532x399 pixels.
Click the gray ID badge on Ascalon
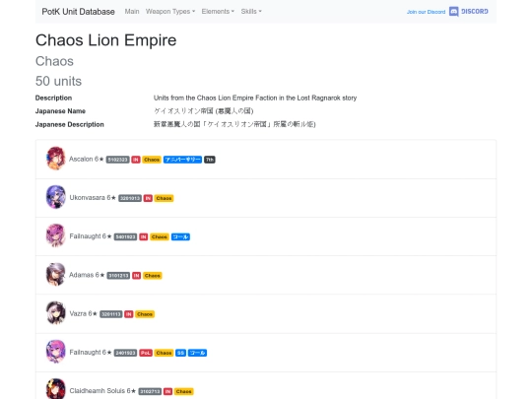(x=118, y=160)
